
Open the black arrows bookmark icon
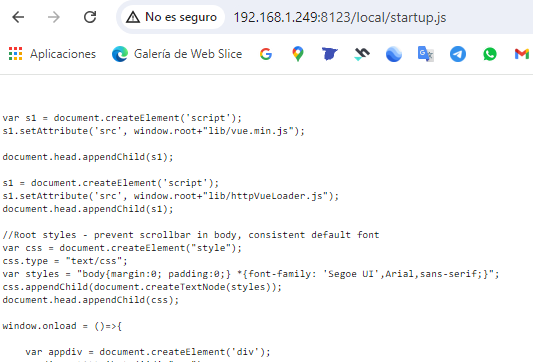(x=362, y=54)
